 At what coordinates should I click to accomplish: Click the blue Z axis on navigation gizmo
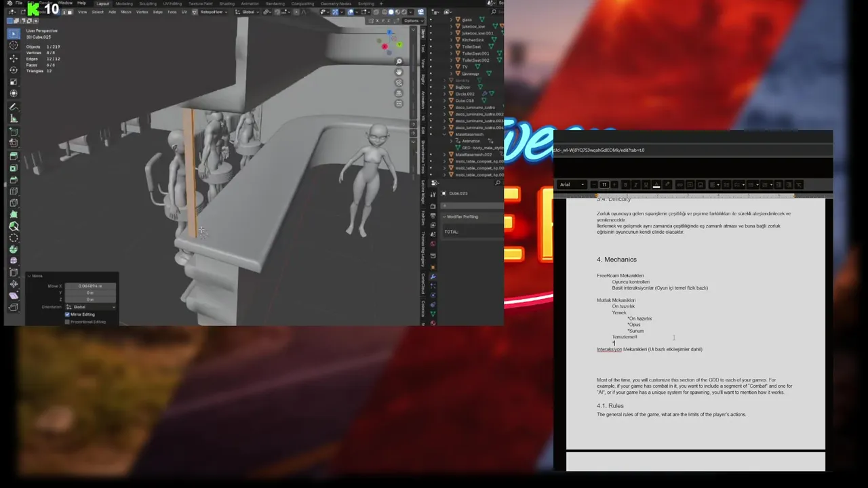click(390, 32)
